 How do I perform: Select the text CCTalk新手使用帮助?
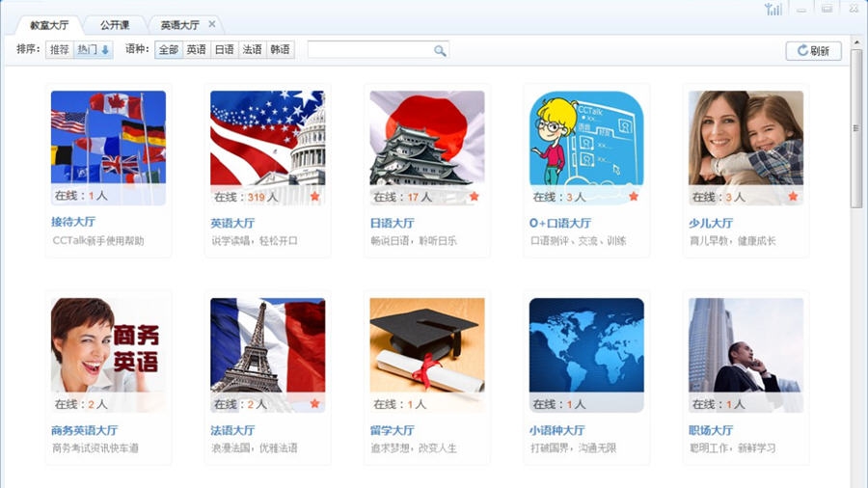click(x=98, y=241)
